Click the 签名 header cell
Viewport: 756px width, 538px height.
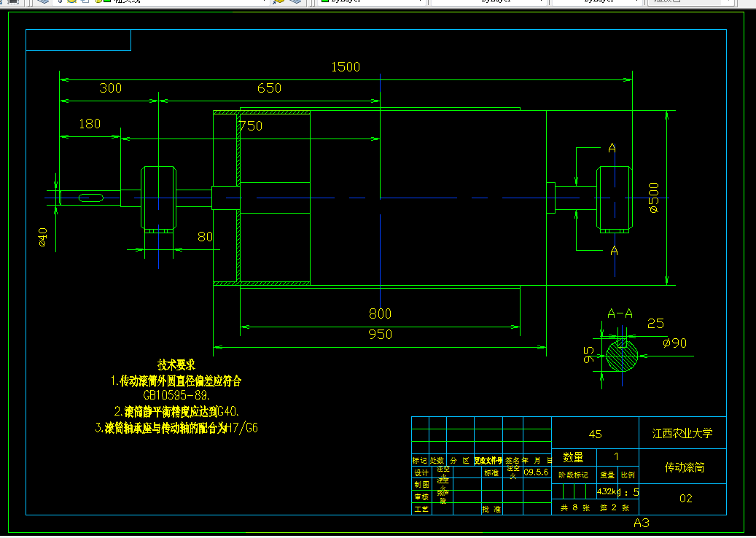513,461
